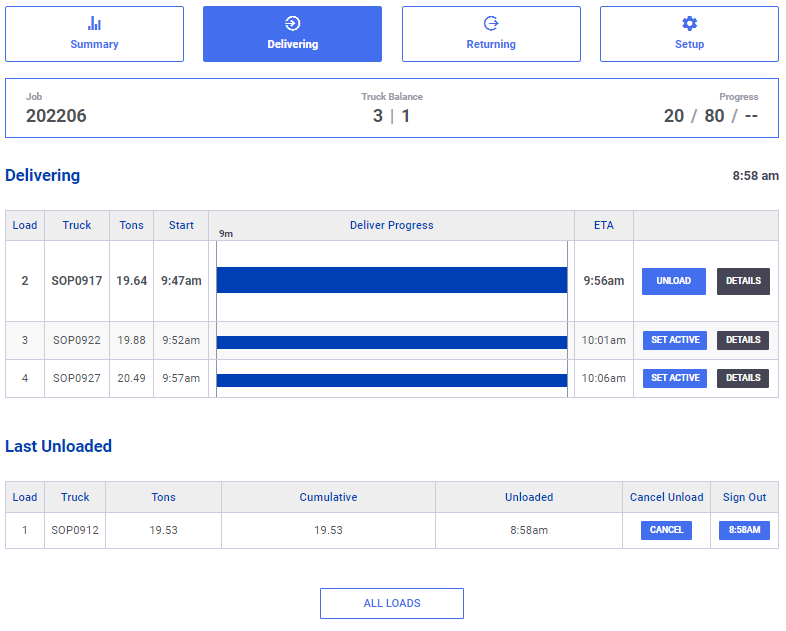
Task: Set load 4 SOP0927 as active
Action: [x=675, y=378]
